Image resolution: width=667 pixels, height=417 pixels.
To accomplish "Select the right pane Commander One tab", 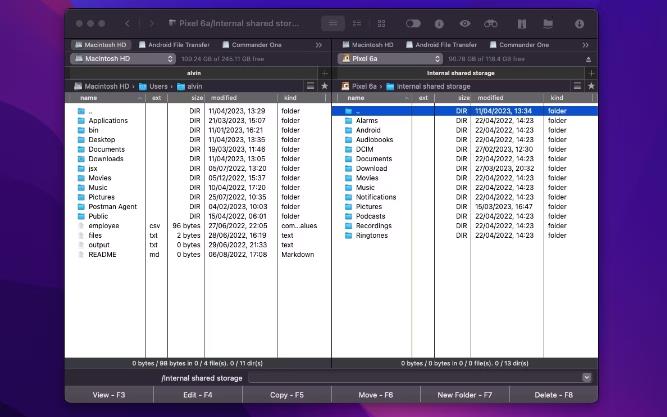I will coord(519,45).
